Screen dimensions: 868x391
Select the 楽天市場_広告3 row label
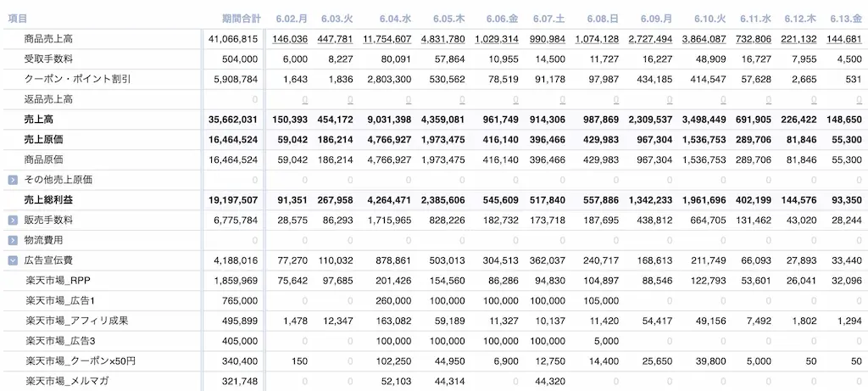point(60,341)
